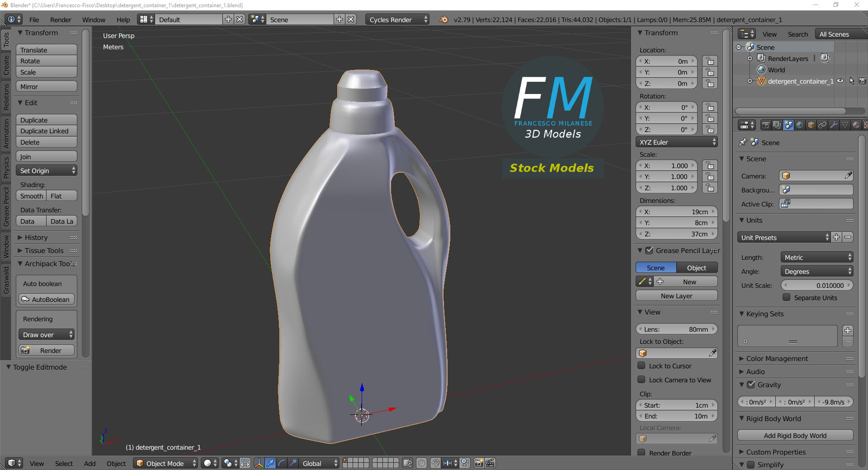Select the Scale manipulator icon

pos(293,463)
